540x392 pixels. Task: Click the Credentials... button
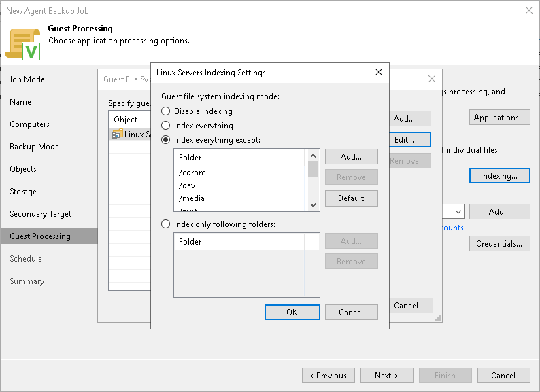click(x=499, y=244)
